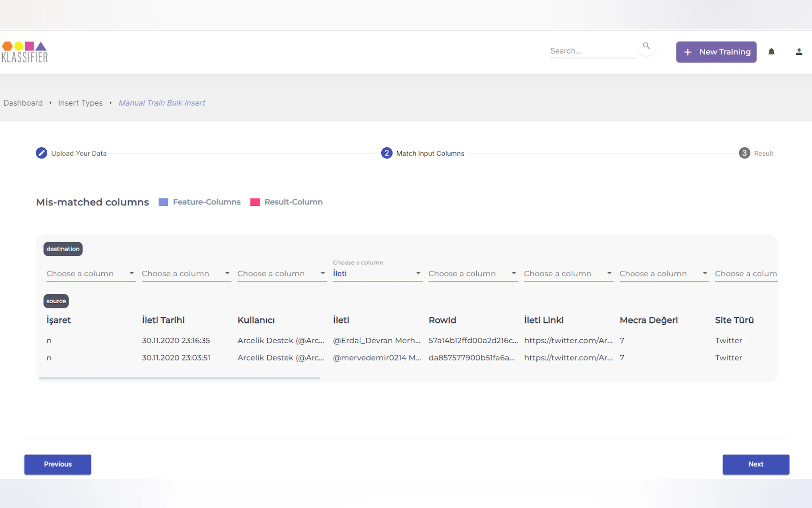Click the Search input field
812x508 pixels.
pyautogui.click(x=592, y=51)
